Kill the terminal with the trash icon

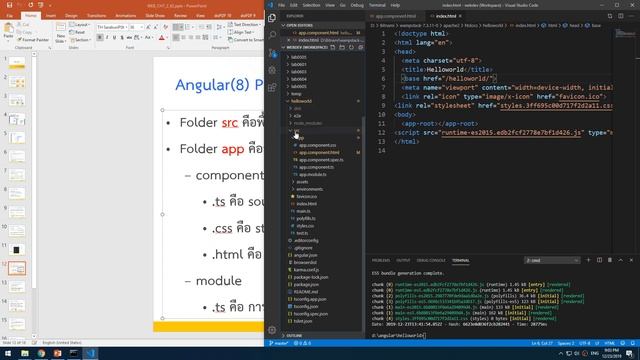(610, 260)
